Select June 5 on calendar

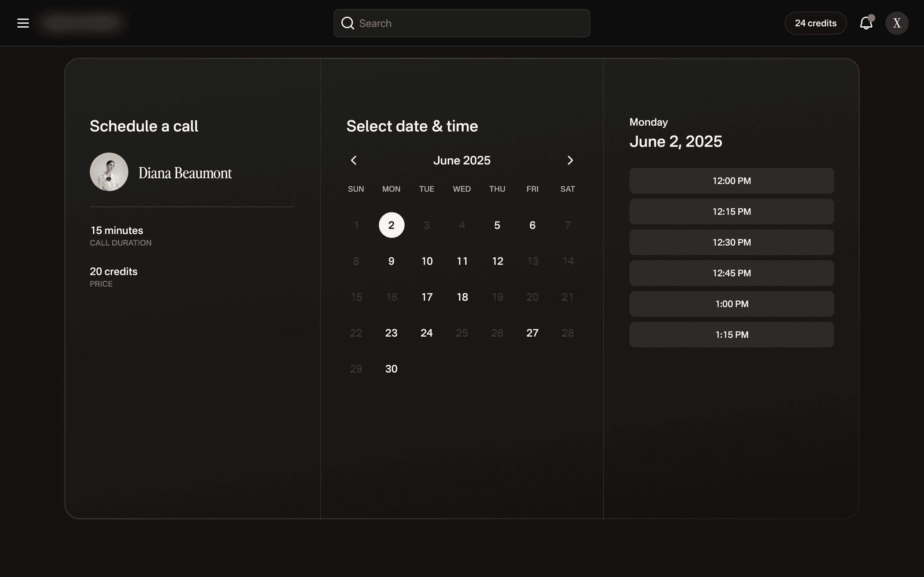pos(497,225)
